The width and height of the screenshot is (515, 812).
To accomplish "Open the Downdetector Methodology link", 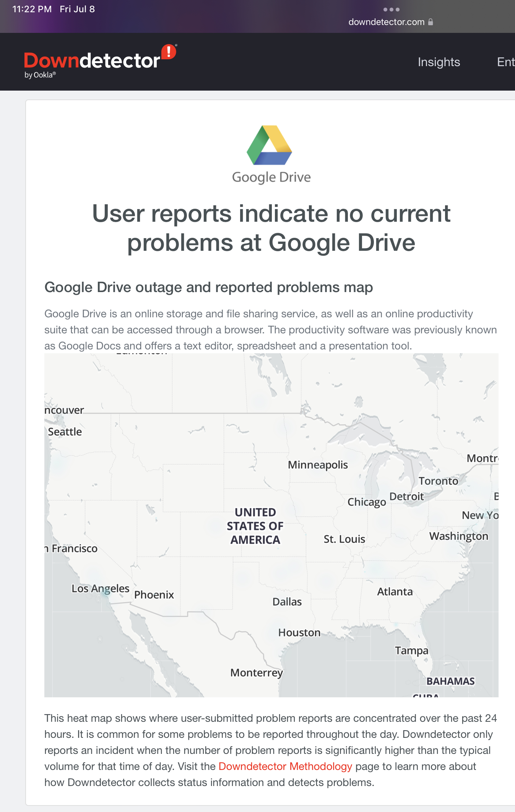I will click(285, 767).
